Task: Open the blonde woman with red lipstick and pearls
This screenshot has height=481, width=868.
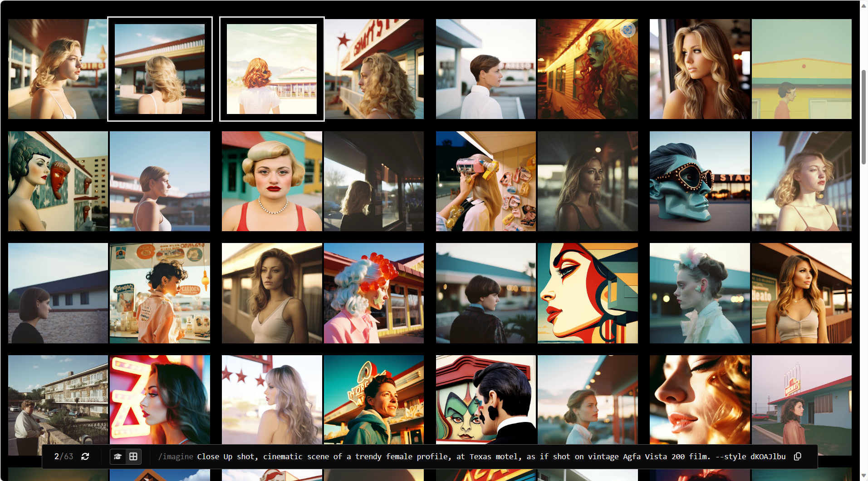Action: pos(272,181)
